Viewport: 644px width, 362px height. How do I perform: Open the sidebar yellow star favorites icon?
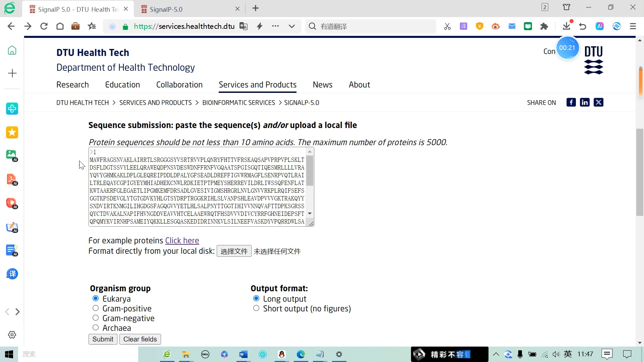pyautogui.click(x=12, y=132)
